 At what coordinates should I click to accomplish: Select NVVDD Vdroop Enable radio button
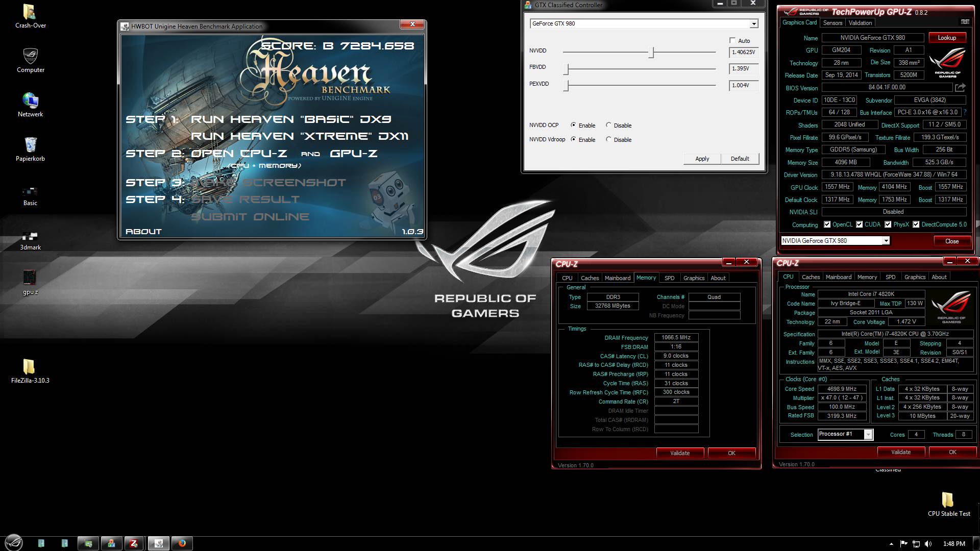pyautogui.click(x=573, y=139)
